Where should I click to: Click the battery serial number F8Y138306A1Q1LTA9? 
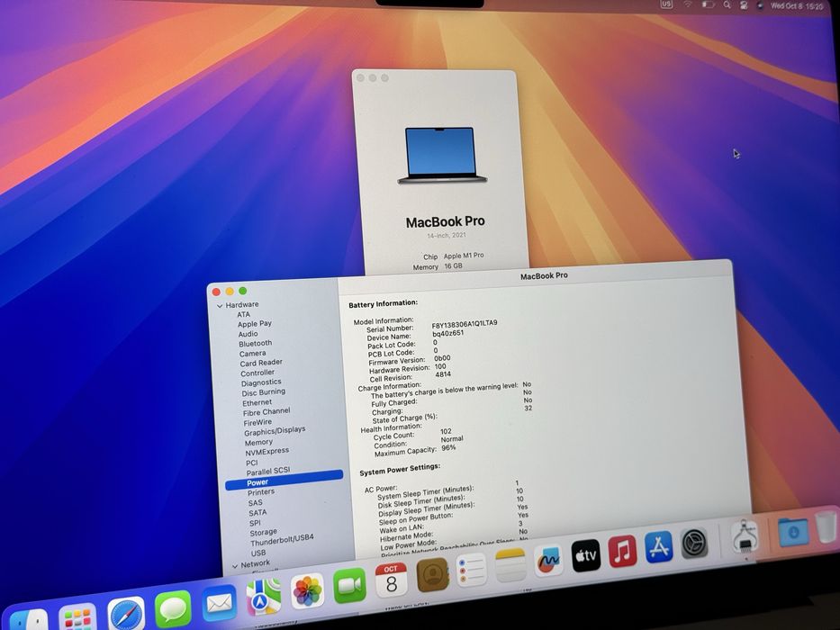(465, 324)
